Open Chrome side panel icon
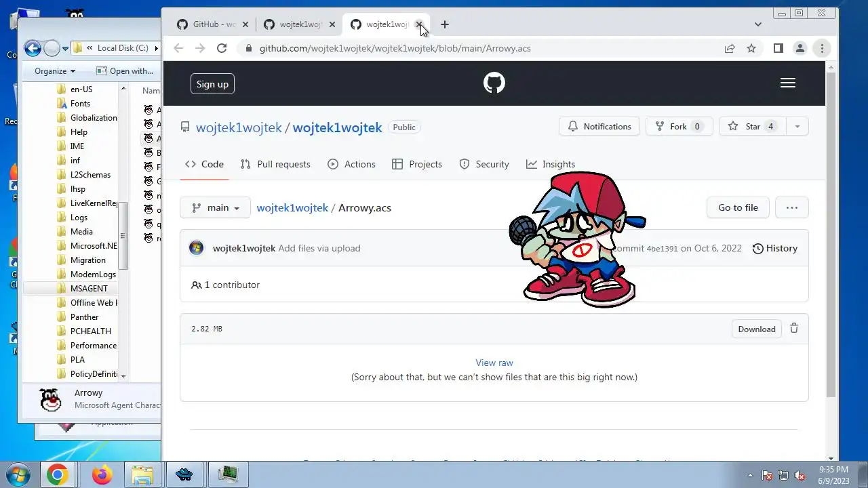This screenshot has width=868, height=488. point(778,48)
